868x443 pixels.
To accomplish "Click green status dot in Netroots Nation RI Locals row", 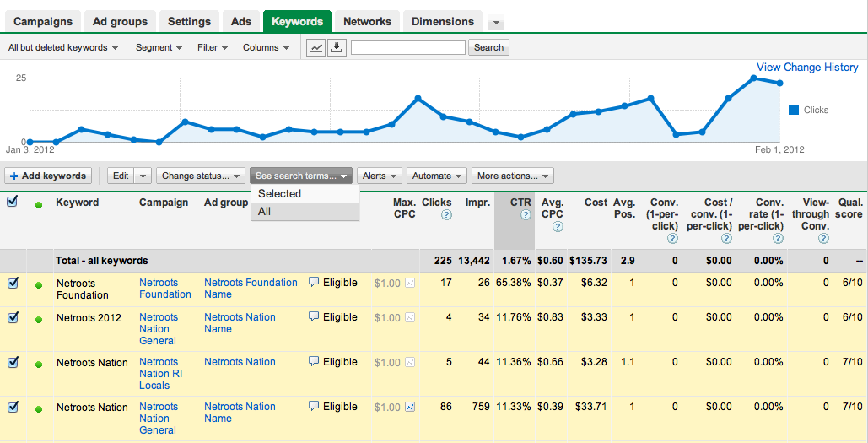I will pyautogui.click(x=39, y=365).
